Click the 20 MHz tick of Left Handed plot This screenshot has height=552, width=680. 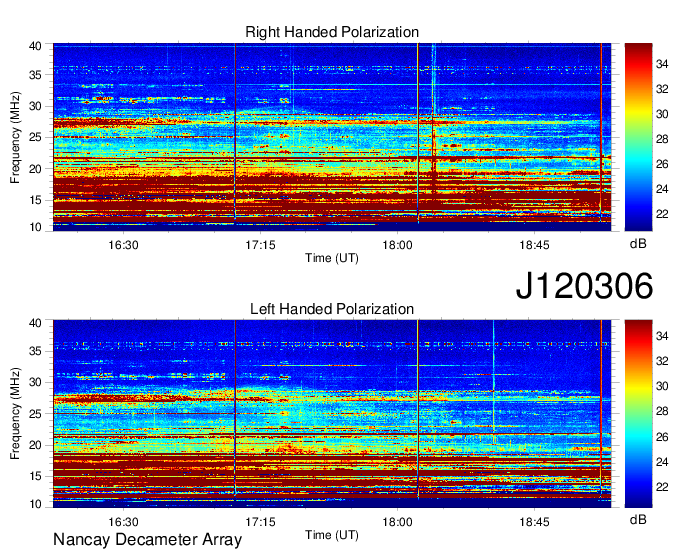tap(35, 445)
